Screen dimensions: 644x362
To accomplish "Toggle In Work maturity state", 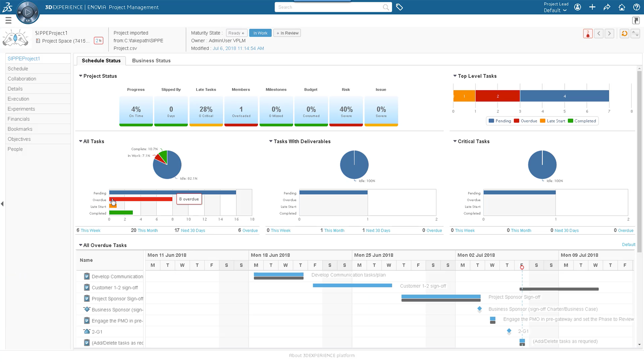I will pyautogui.click(x=261, y=33).
